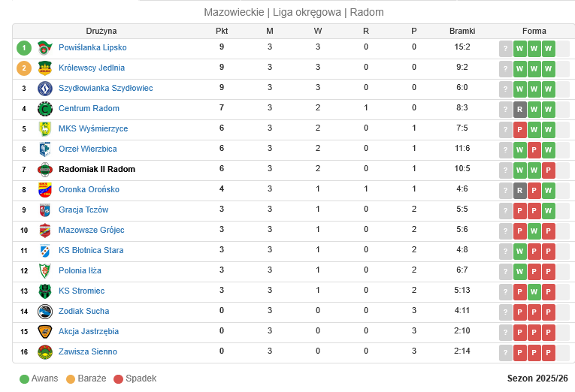Click the green Awans legend dot
The width and height of the screenshot is (575, 392).
24,379
